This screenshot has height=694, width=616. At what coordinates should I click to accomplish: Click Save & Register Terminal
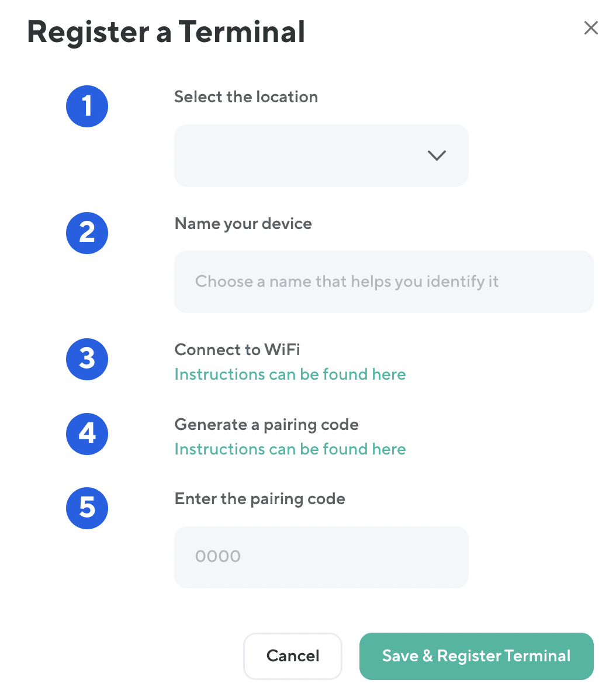click(x=476, y=656)
